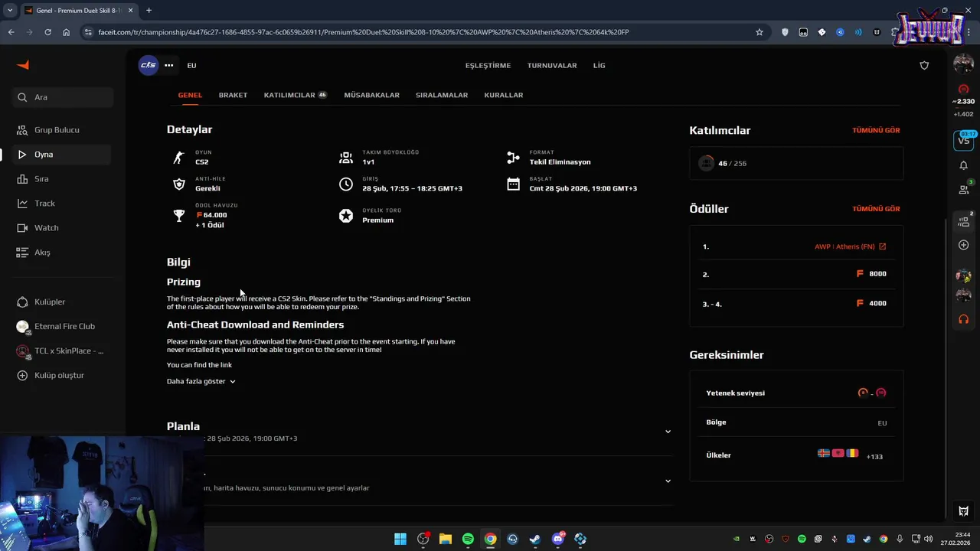Screen dimensions: 980x551
Task: Open Steam from the taskbar
Action: tap(535, 539)
